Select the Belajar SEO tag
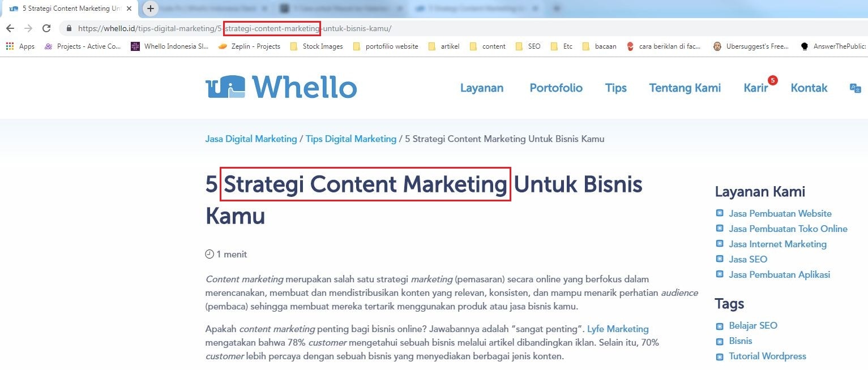Viewport: 868px width, 370px height. pyautogui.click(x=752, y=325)
